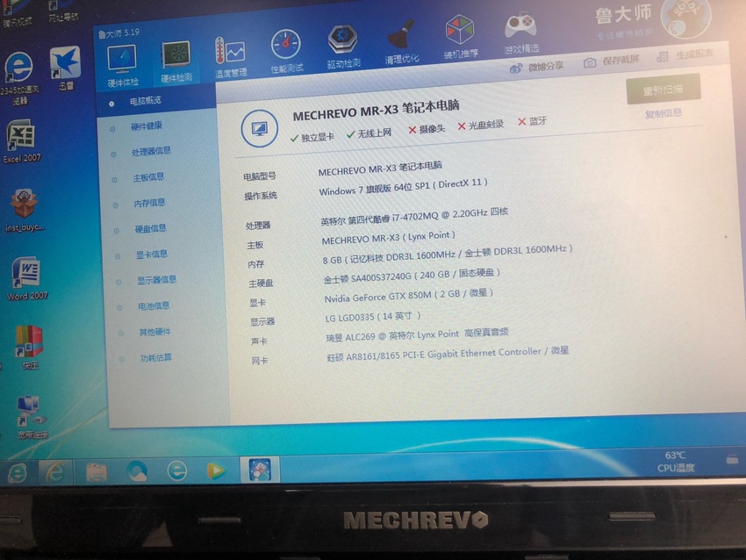Click the bold heading 'MECHREVO MR-X3 笔记本电脑'

coord(376,110)
